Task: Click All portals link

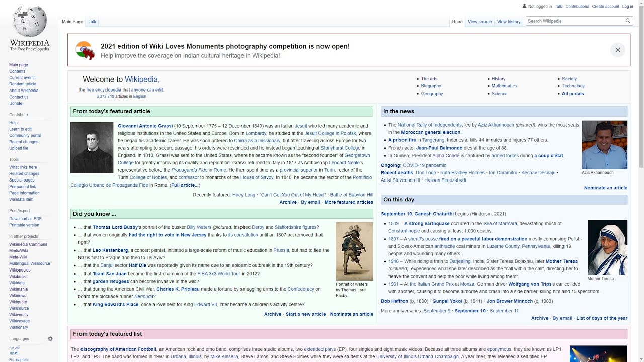Action: point(573,94)
